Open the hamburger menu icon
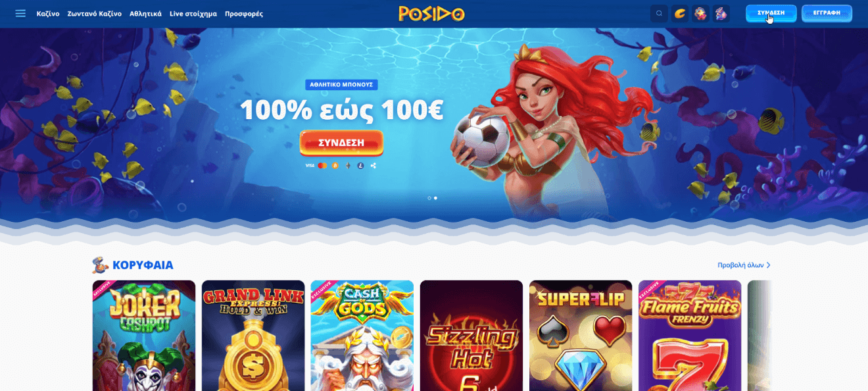Image resolution: width=868 pixels, height=391 pixels. tap(20, 13)
